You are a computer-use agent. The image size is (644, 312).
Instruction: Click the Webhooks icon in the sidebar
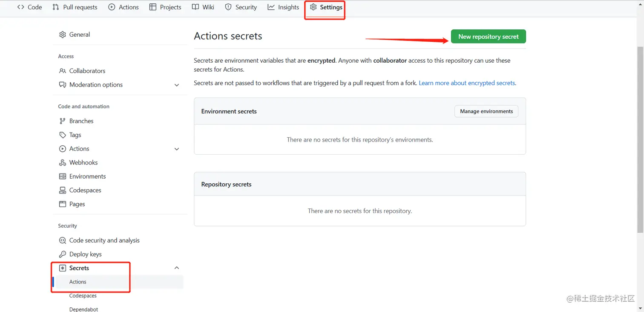(63, 162)
